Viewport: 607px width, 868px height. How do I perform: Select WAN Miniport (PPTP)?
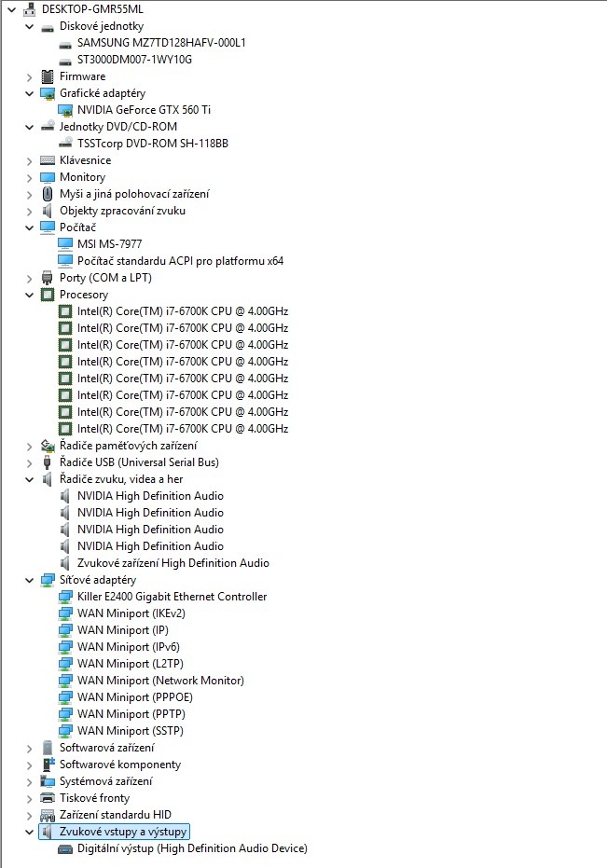coord(131,714)
